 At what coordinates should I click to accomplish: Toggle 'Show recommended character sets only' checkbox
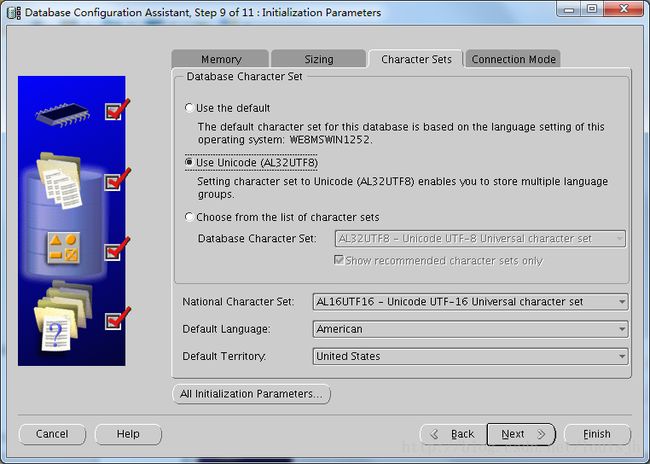pyautogui.click(x=339, y=260)
